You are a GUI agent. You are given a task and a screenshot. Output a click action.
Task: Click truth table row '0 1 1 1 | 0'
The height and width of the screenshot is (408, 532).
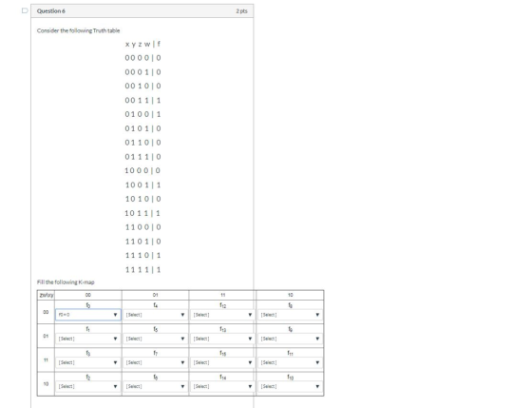tap(142, 157)
